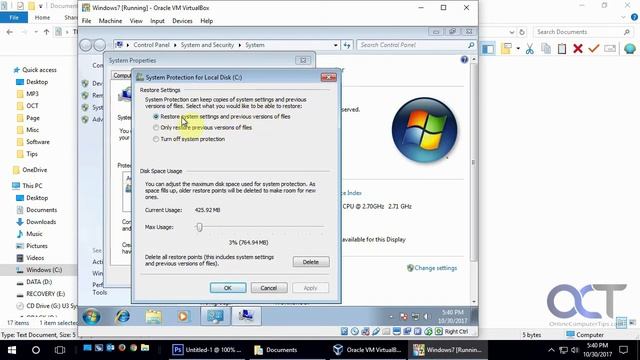Click Search Documents field in host Explorer

click(x=582, y=32)
